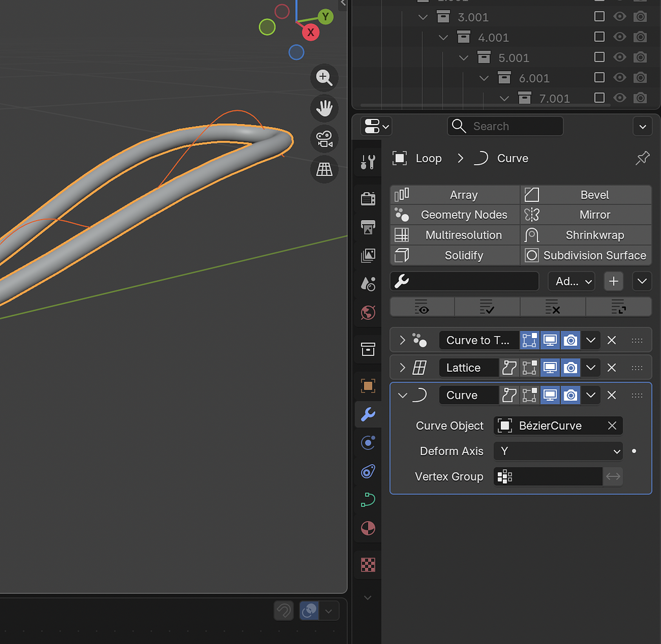This screenshot has height=644, width=661.
Task: Toggle render display for Curve to T...
Action: [571, 340]
